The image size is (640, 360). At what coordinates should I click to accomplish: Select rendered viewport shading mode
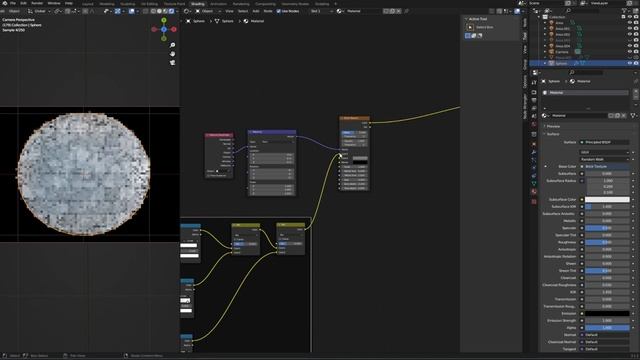click(x=171, y=11)
